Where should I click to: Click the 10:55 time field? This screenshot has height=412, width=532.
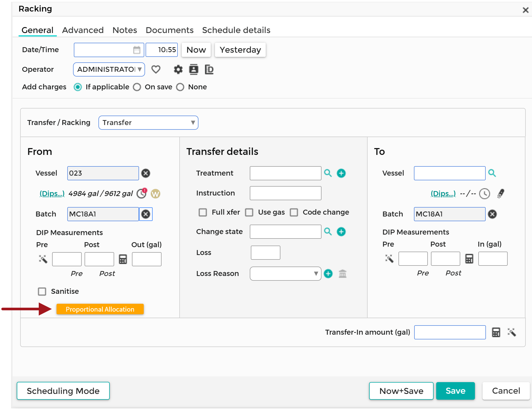[x=162, y=50]
